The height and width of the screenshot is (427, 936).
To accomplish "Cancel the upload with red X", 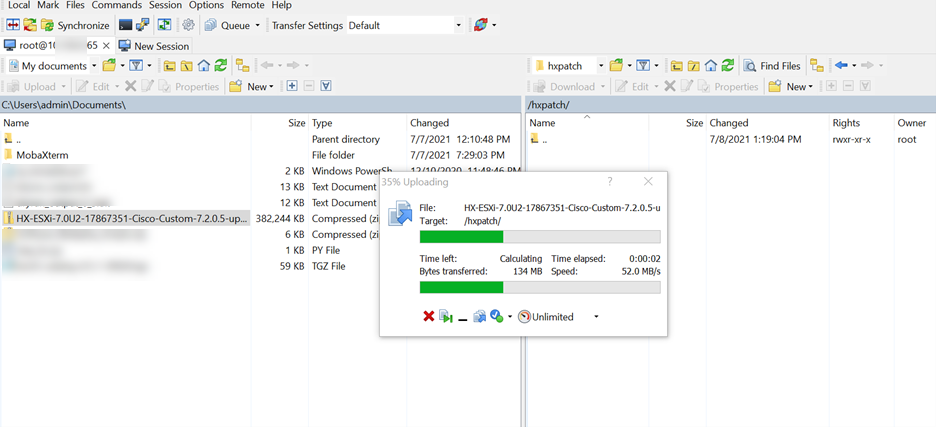I will pyautogui.click(x=429, y=317).
